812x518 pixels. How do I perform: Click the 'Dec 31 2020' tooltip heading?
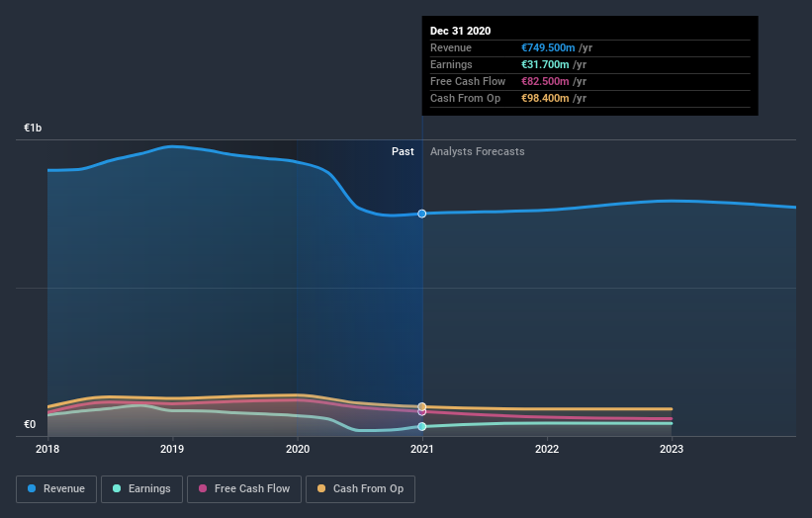coord(460,31)
